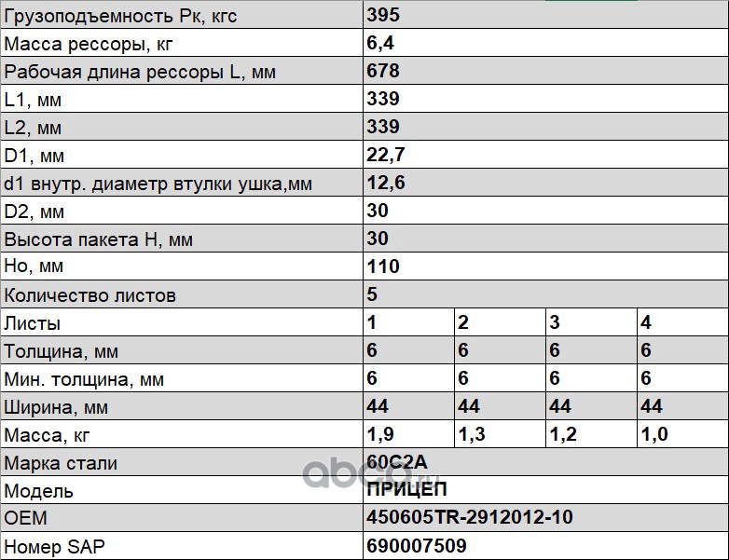
Task: Click the mass cell showing 1,9
Action: (x=379, y=434)
